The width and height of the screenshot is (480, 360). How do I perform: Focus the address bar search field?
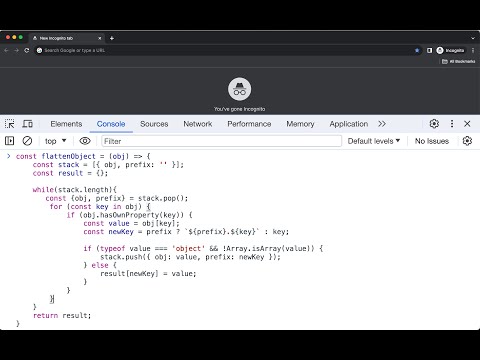click(227, 50)
